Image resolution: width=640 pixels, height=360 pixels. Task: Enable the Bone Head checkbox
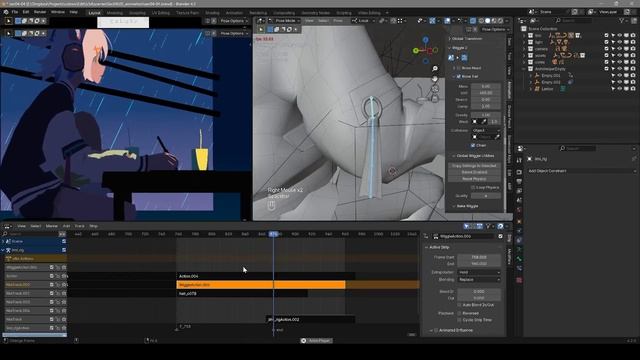point(458,68)
